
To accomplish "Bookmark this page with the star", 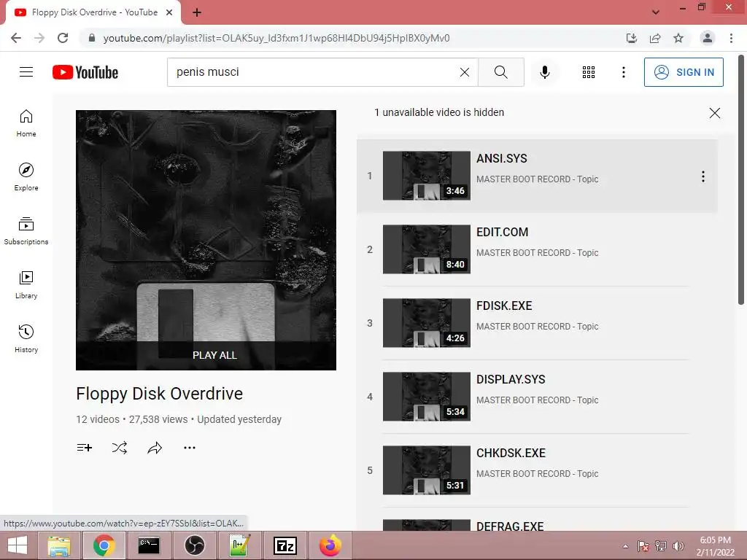I will point(678,38).
